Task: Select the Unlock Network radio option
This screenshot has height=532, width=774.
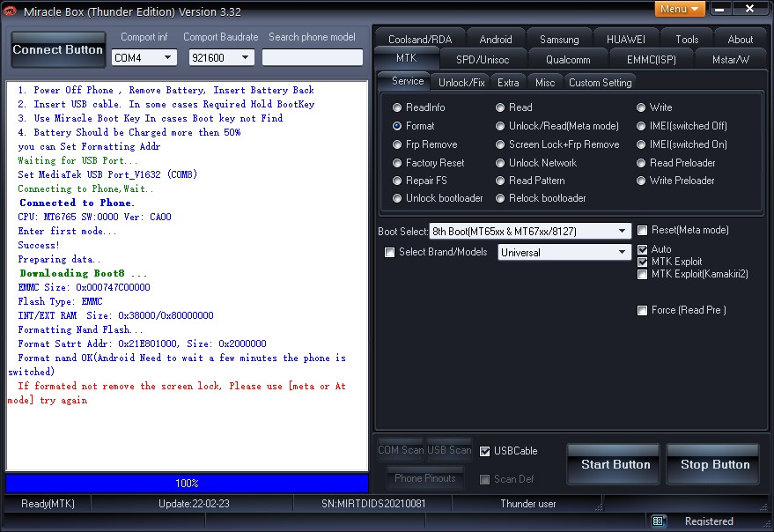Action: 536,163
